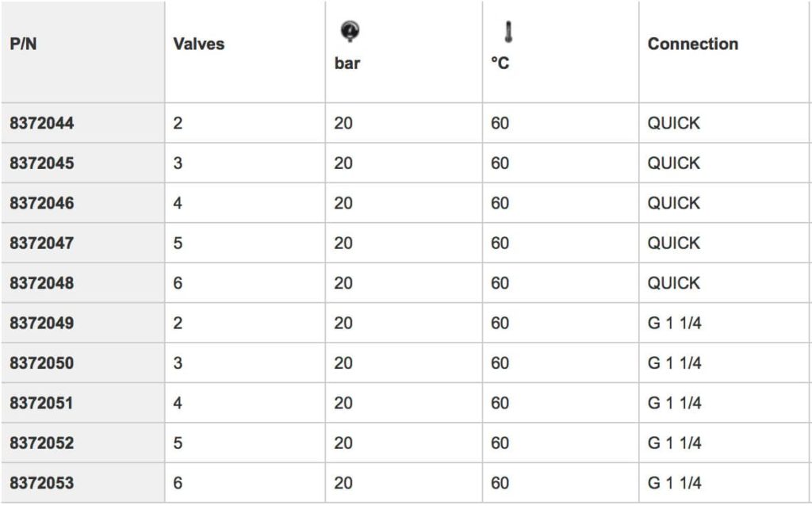Click valves value 6 in 8372048 row
The height and width of the screenshot is (506, 812).
(x=178, y=283)
